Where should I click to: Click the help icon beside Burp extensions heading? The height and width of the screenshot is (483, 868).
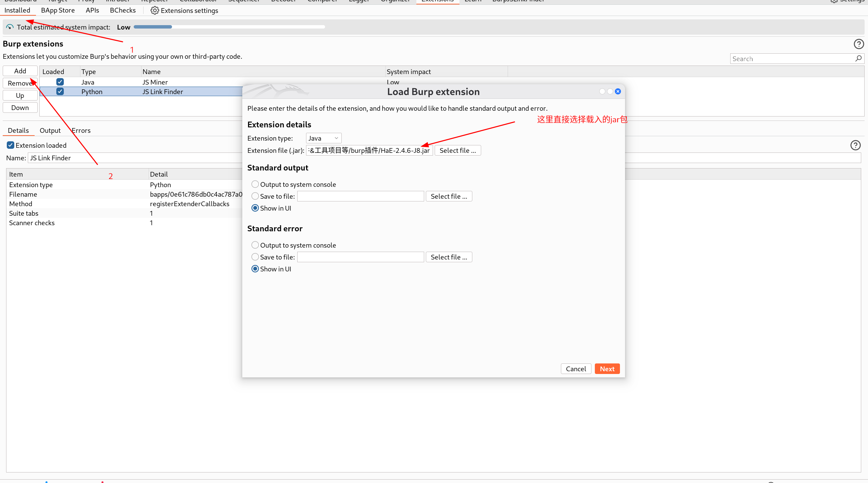point(858,44)
